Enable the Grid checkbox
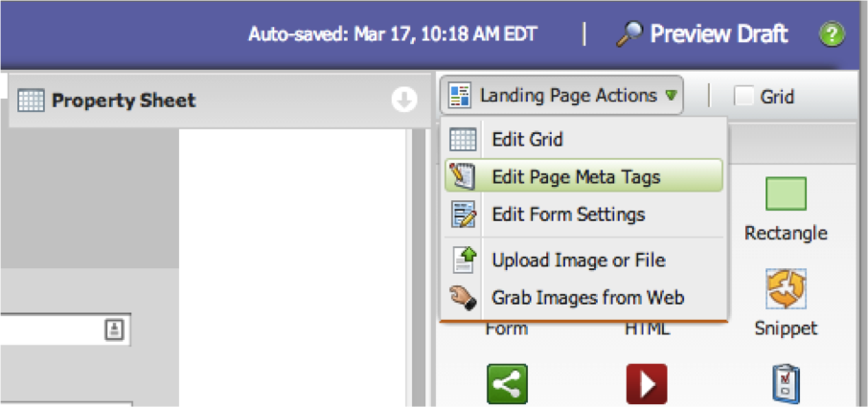 pyautogui.click(x=744, y=96)
